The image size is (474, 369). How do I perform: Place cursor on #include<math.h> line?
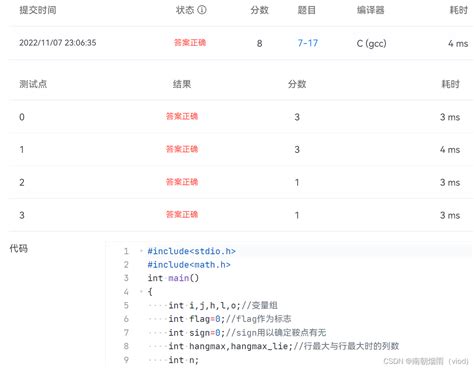click(x=189, y=265)
